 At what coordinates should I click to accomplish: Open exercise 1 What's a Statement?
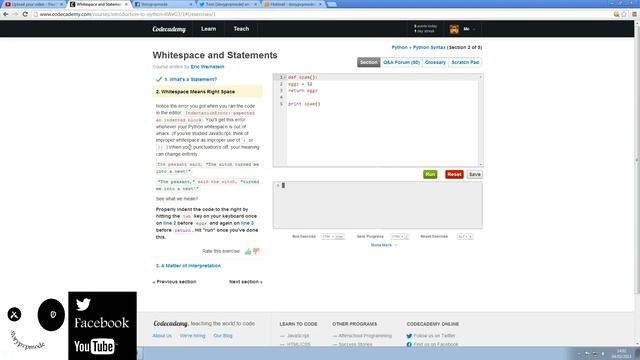tap(191, 79)
